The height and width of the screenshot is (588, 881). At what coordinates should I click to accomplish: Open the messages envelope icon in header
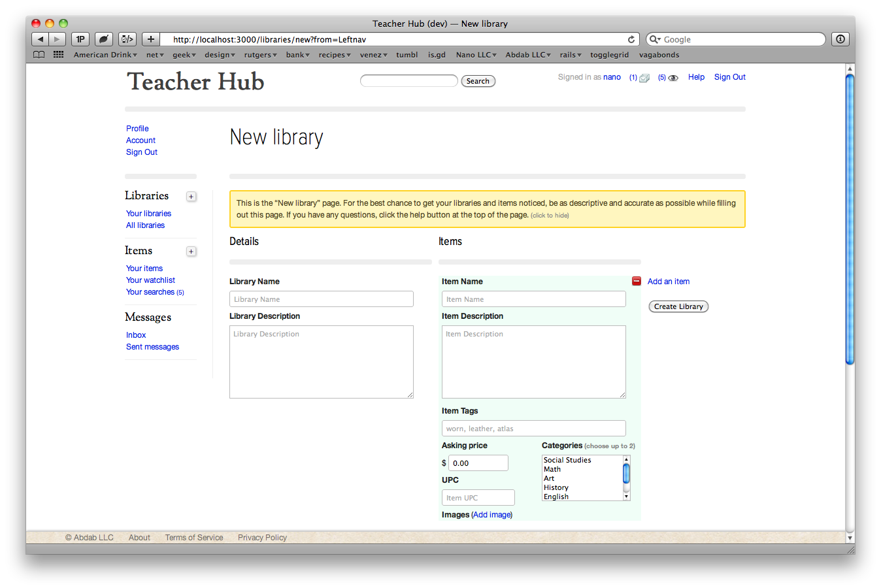(x=644, y=78)
